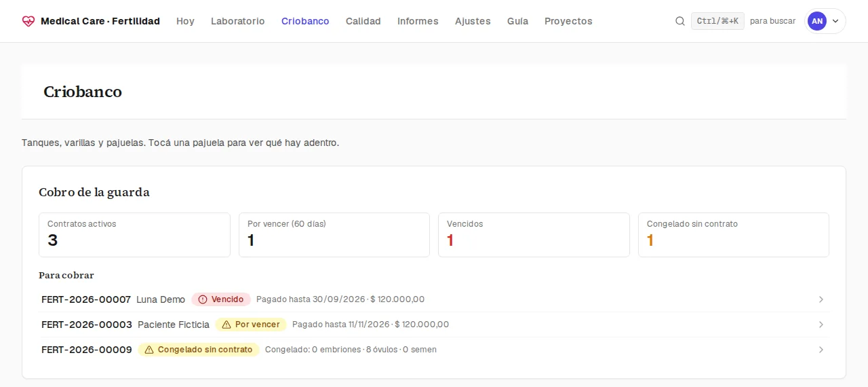Click case number FERT-2026-00003
The width and height of the screenshot is (868, 387).
pos(87,325)
